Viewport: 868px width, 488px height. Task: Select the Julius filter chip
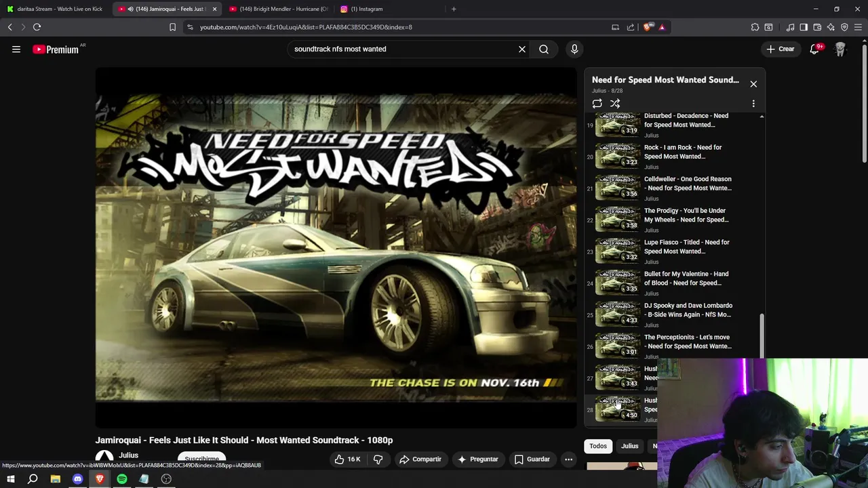click(630, 446)
